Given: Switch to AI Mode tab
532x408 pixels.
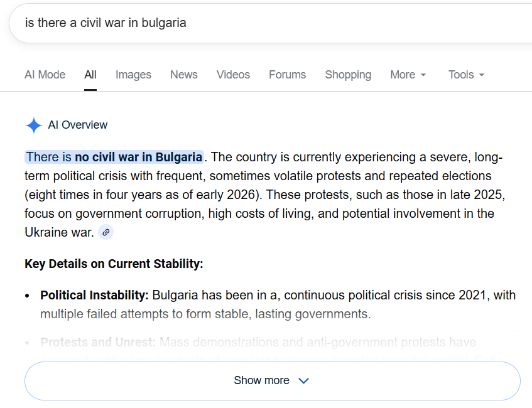Looking at the screenshot, I should pyautogui.click(x=45, y=75).
